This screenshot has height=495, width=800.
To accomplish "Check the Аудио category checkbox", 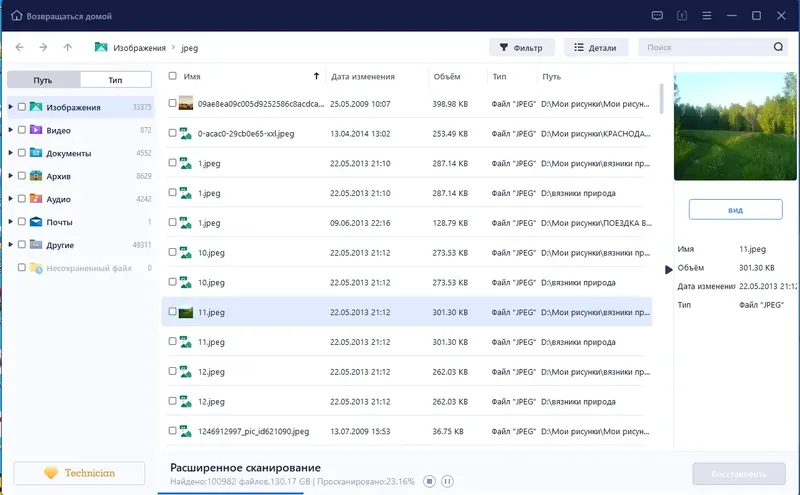I will pos(21,199).
